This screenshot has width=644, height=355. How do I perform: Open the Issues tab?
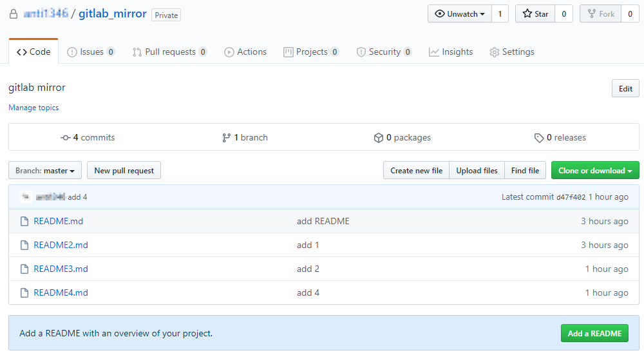[x=91, y=52]
